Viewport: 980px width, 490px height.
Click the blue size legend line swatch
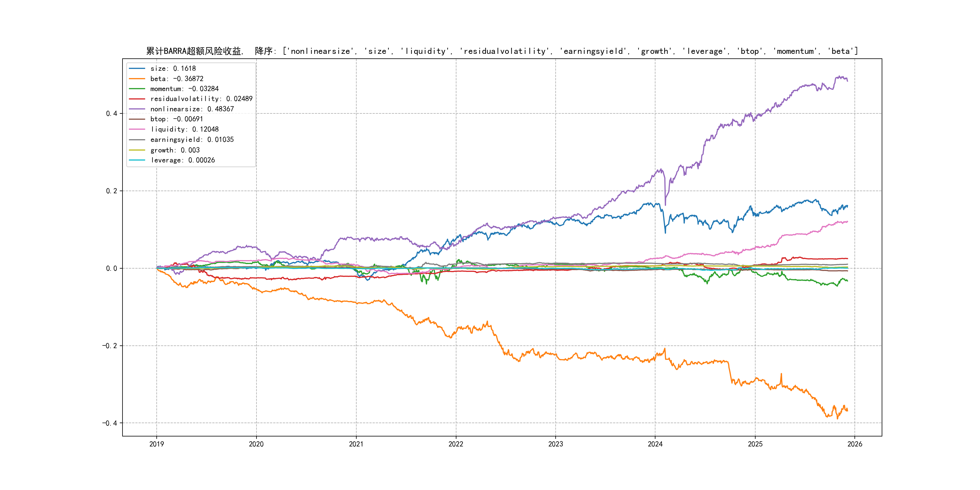point(137,68)
